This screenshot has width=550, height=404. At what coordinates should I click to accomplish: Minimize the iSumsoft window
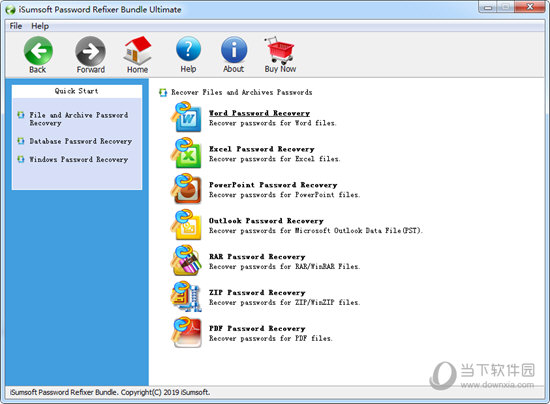pyautogui.click(x=488, y=7)
